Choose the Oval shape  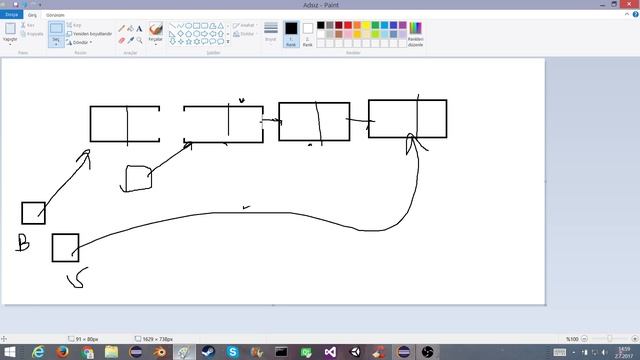click(189, 26)
